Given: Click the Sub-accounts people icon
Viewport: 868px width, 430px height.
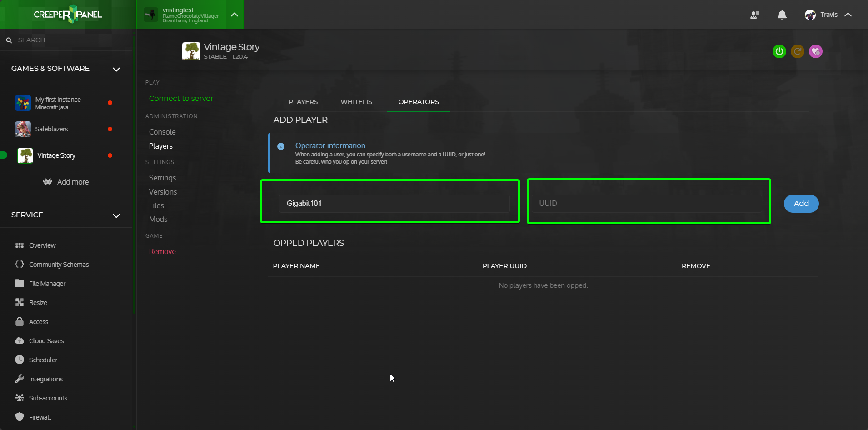Looking at the screenshot, I should [x=20, y=398].
